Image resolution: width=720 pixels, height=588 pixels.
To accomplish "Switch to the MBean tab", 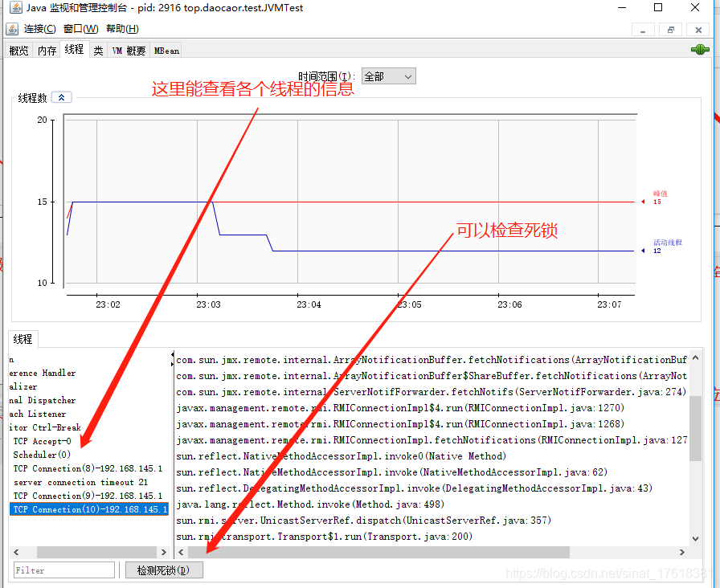I will click(x=166, y=51).
